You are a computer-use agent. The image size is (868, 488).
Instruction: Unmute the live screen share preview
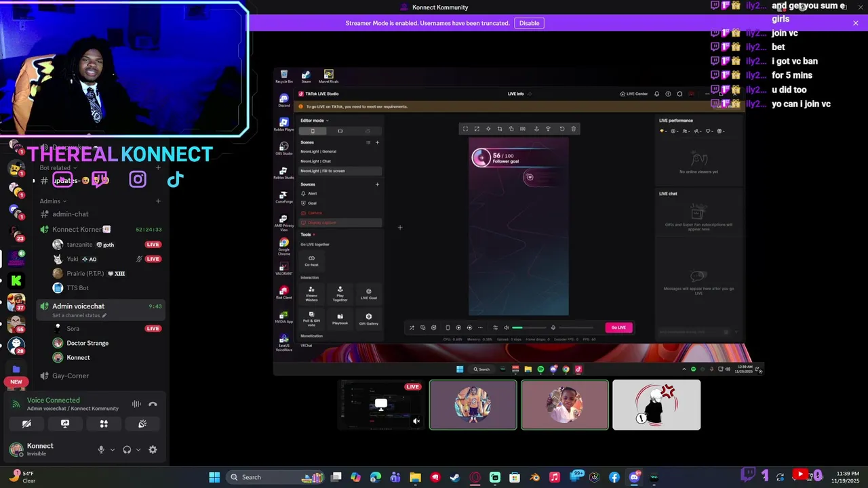[416, 421]
